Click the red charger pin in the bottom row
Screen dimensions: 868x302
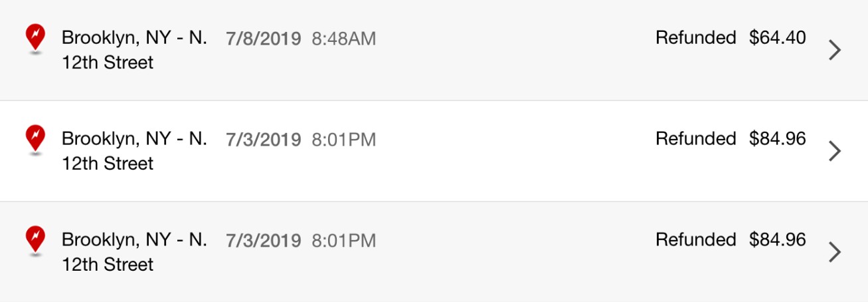[35, 239]
